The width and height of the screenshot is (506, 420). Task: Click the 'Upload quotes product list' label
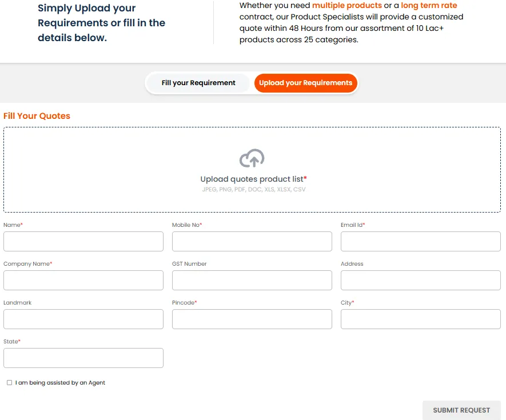253,179
